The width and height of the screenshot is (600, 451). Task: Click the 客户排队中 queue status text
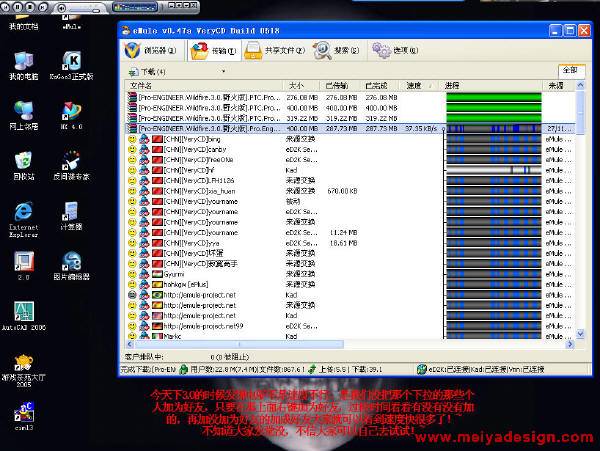[x=144, y=357]
